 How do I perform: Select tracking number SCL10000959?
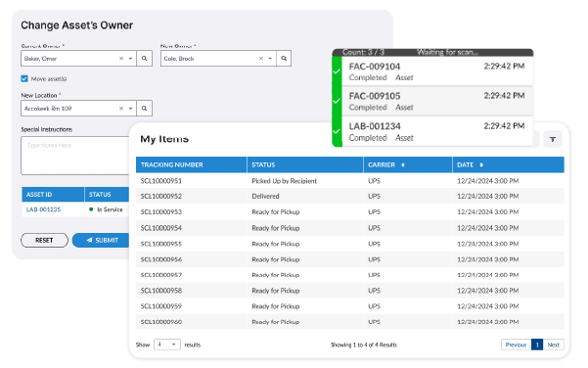pyautogui.click(x=161, y=306)
